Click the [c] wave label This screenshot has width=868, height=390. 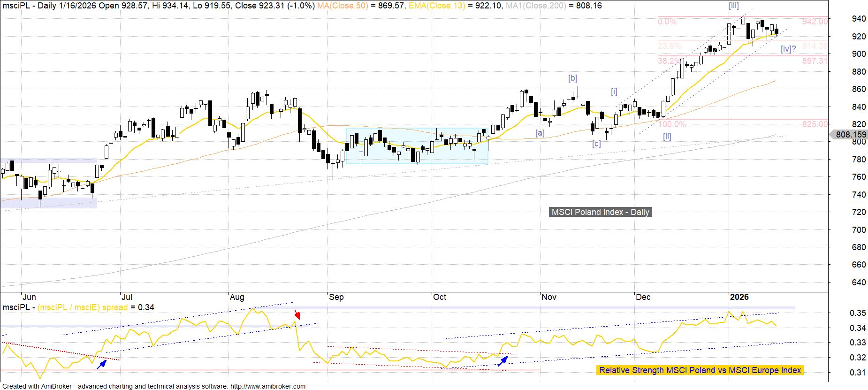[x=596, y=144]
